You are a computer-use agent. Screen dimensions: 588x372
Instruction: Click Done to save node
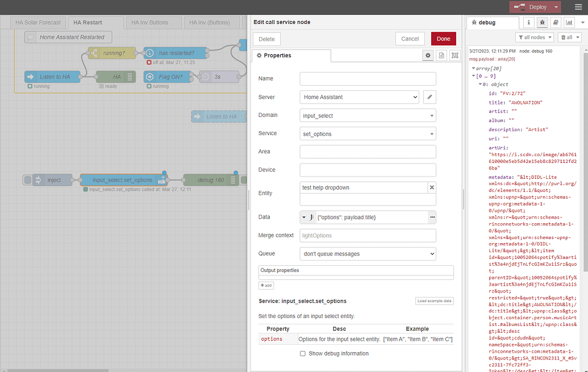click(443, 39)
